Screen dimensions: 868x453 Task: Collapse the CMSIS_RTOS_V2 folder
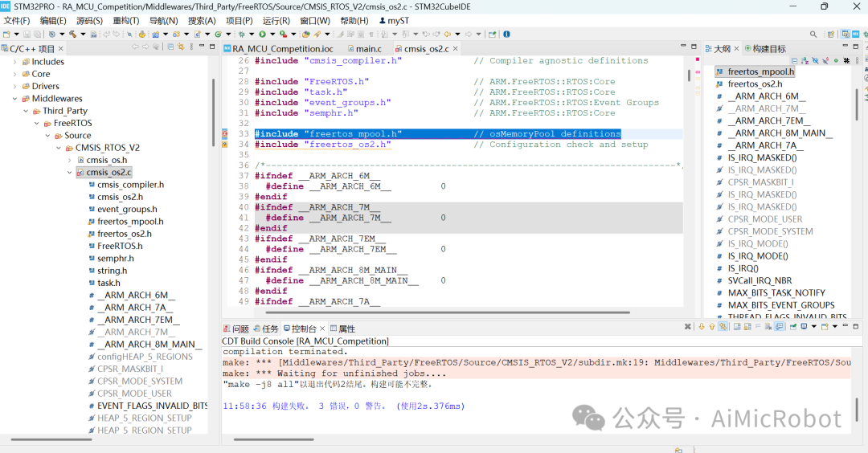pos(59,148)
